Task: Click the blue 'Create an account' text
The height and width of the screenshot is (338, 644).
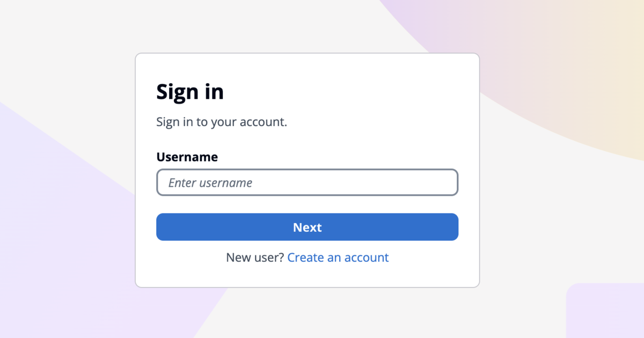Action: click(x=338, y=258)
